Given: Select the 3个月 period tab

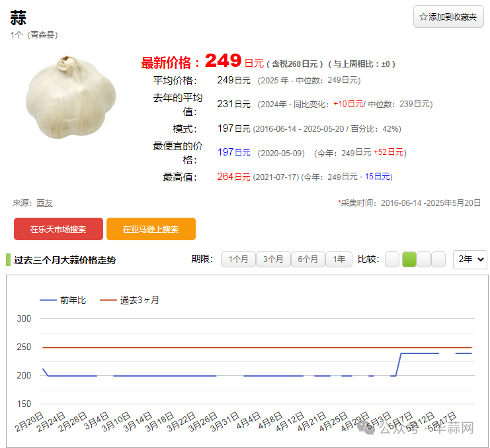Looking at the screenshot, I should point(273,259).
